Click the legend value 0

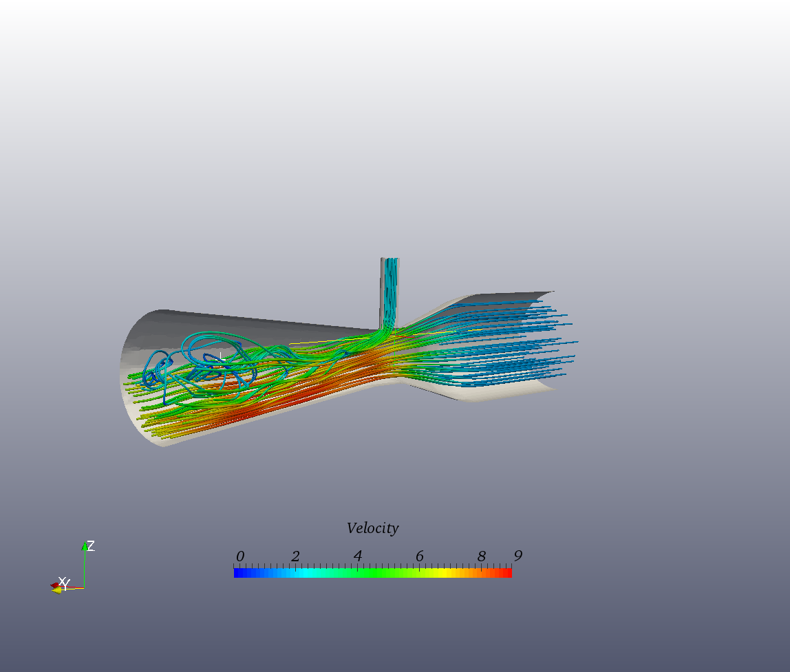click(239, 556)
